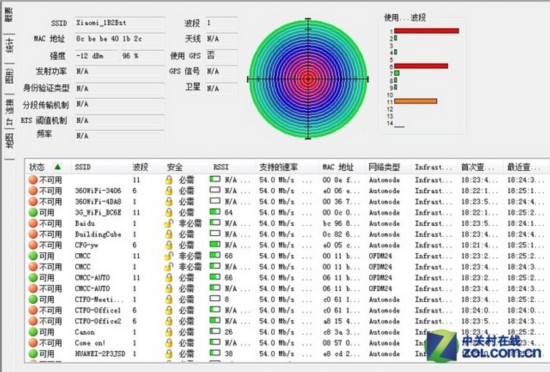Click lock icon in CTPO-Office1 row
The height and width of the screenshot is (372, 550).
[169, 310]
